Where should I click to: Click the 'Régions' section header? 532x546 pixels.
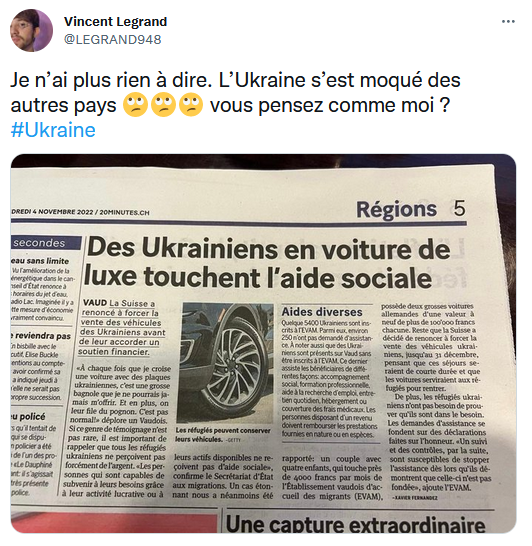click(x=396, y=210)
